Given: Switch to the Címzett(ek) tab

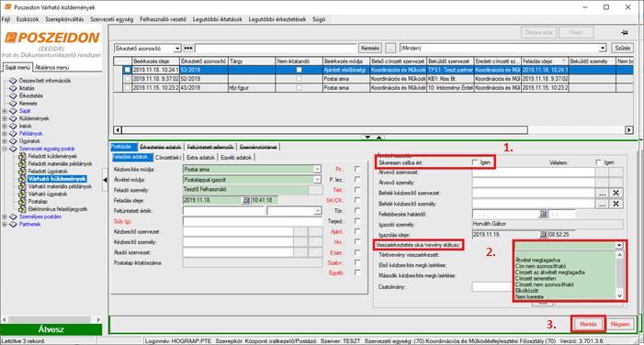Looking at the screenshot, I should (168, 158).
